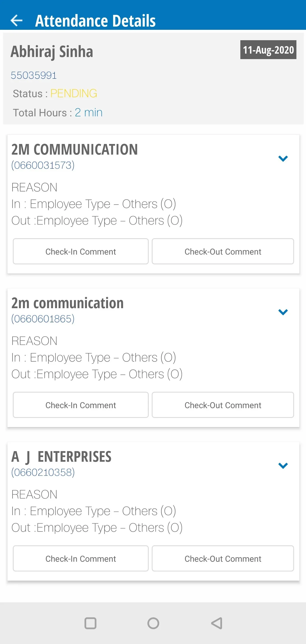Tap outlet code (0660210358)
The width and height of the screenshot is (306, 644).
pyautogui.click(x=43, y=472)
